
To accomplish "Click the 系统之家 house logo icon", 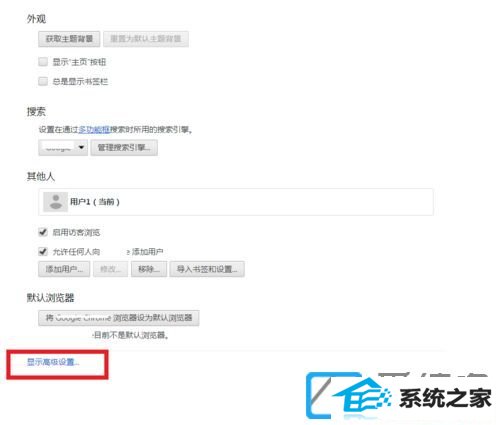I will point(349,396).
